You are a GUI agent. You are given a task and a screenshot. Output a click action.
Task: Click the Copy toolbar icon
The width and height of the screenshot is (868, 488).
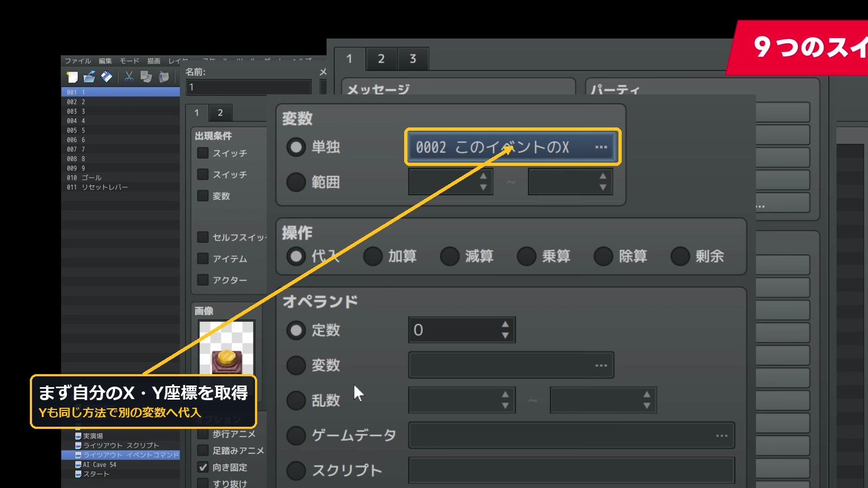(x=146, y=77)
